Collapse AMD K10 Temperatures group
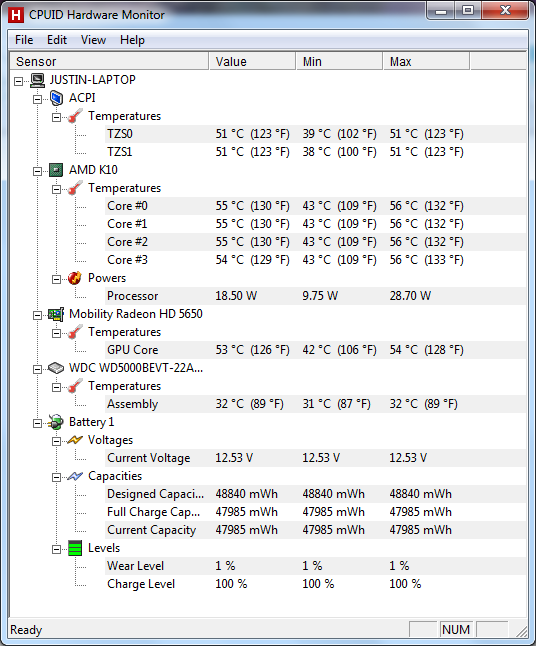536x646 pixels. point(56,190)
